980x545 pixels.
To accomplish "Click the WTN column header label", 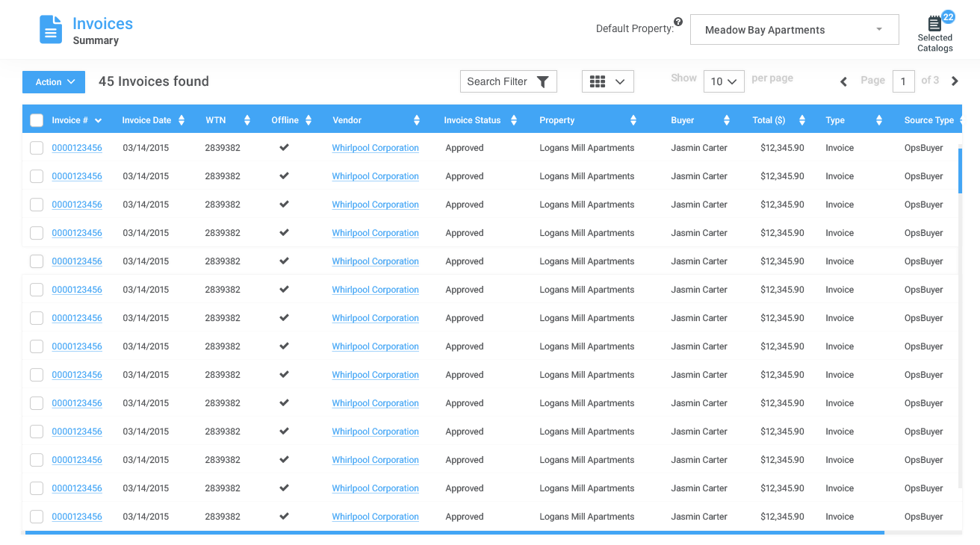I will click(x=215, y=120).
